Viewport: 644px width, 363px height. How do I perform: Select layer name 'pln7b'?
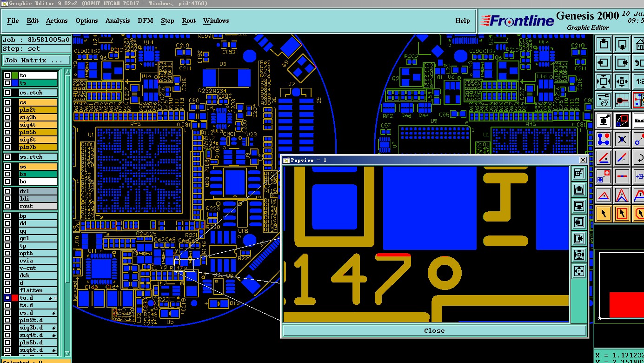[38, 147]
